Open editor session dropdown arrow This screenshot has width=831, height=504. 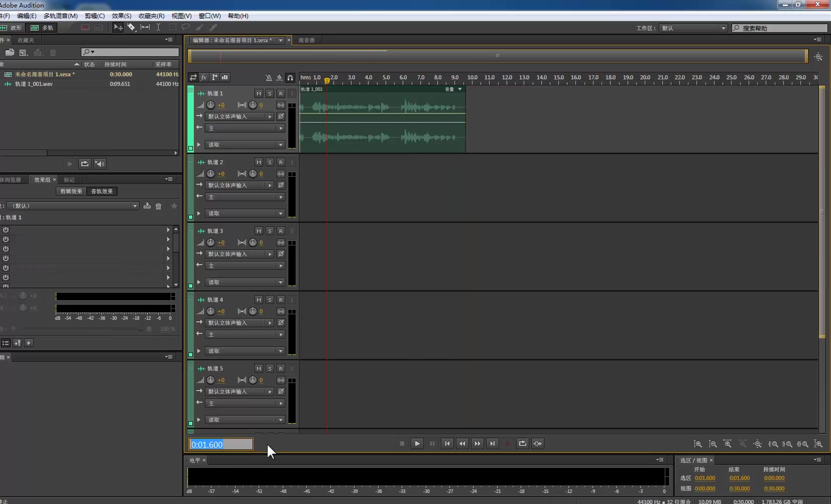(281, 40)
